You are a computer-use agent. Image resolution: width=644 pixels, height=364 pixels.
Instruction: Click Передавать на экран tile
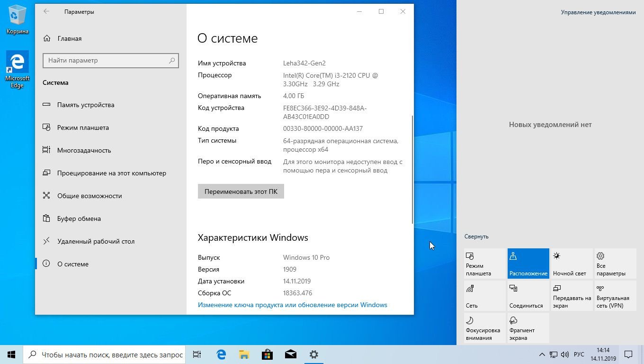pos(572,296)
